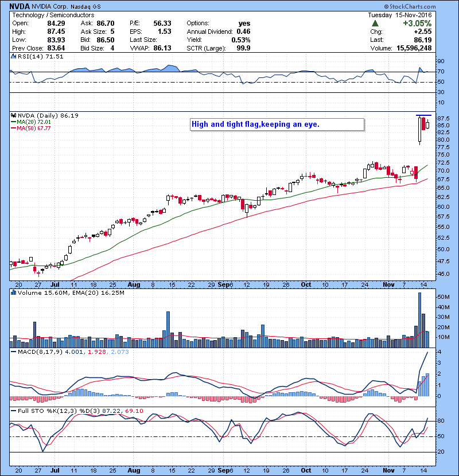Image resolution: width=459 pixels, height=476 pixels.
Task: Click the Annual Dividend value 0.46
Action: (243, 32)
